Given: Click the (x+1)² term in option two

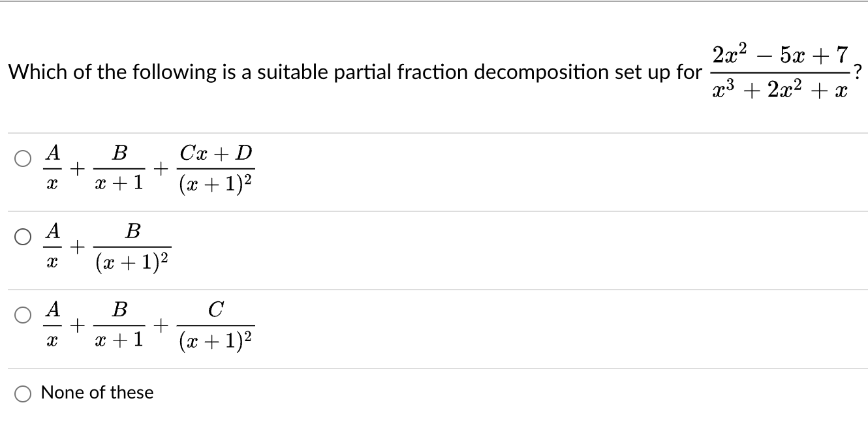Looking at the screenshot, I should 131,260.
